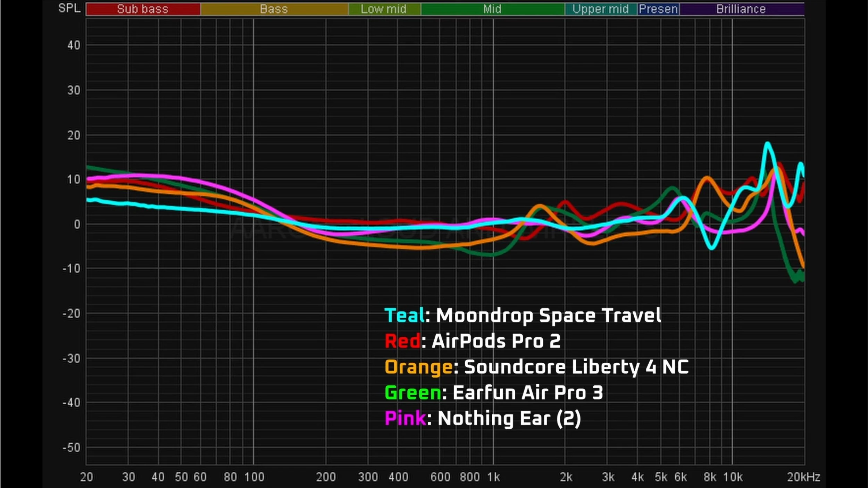
Task: Click the Bass frequency band label
Action: [x=274, y=9]
